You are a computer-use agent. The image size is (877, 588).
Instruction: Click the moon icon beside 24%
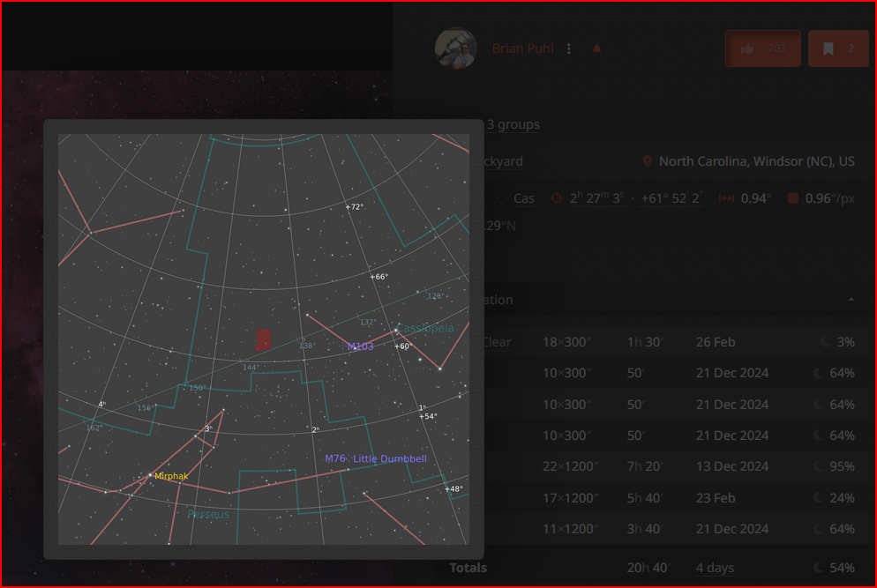pos(818,497)
